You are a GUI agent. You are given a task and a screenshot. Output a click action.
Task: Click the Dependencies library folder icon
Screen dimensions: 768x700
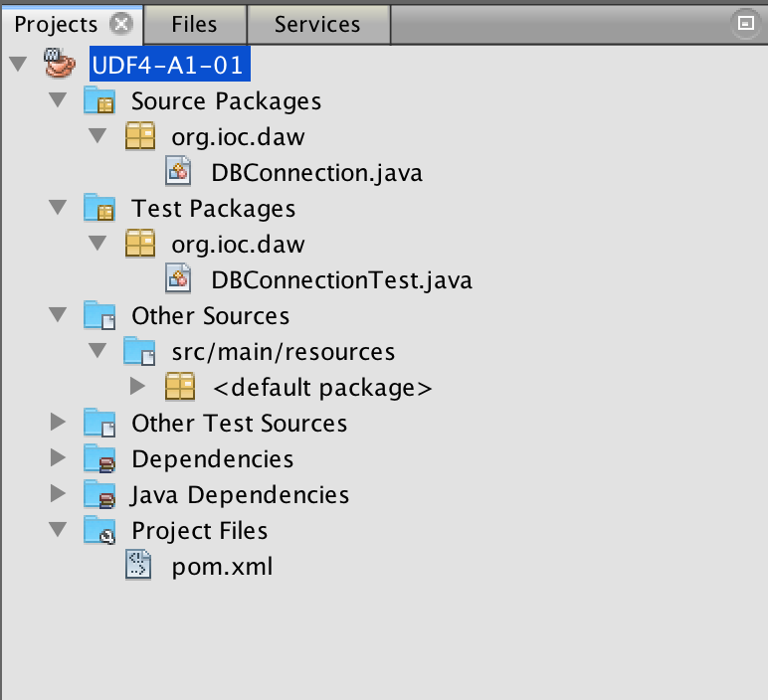coord(99,458)
